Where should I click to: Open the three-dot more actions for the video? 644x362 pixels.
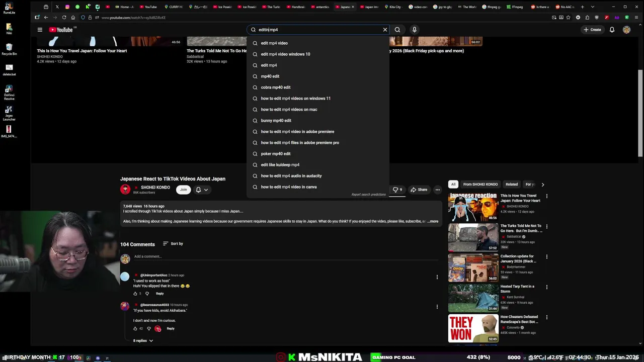(x=438, y=190)
